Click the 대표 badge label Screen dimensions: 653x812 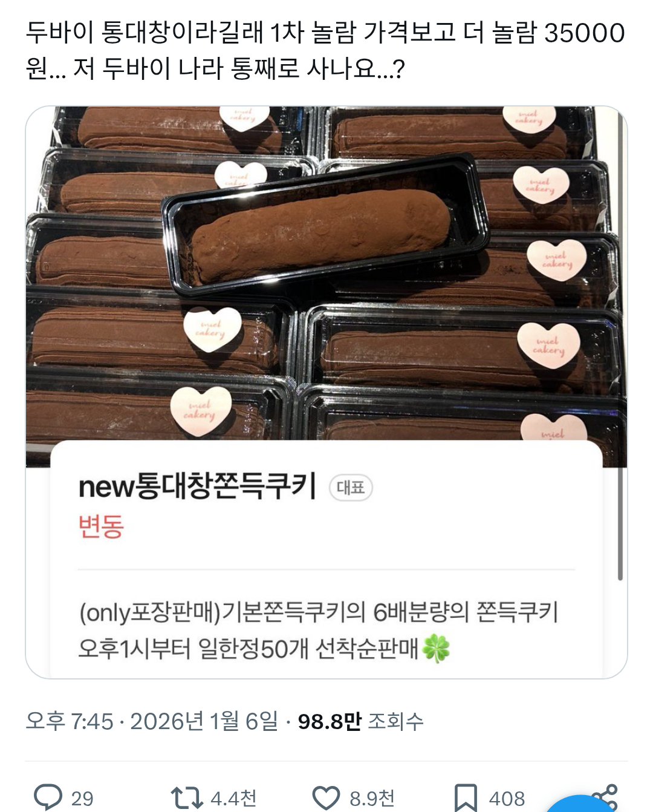click(x=351, y=488)
